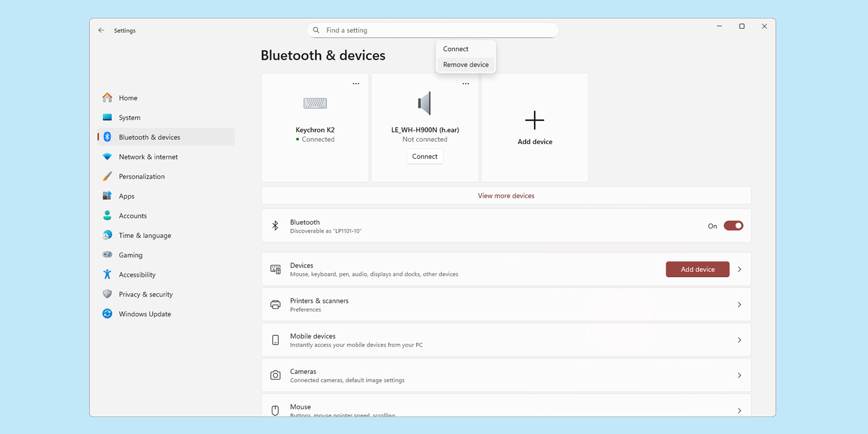Open Bluetooth & devices sidebar icon
The width and height of the screenshot is (868, 434).
(x=107, y=137)
